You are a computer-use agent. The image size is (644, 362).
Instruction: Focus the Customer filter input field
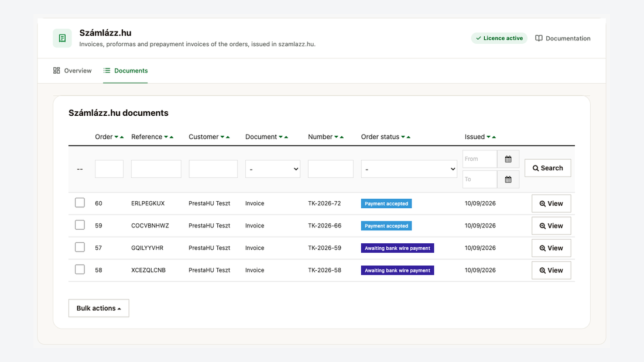pos(213,168)
